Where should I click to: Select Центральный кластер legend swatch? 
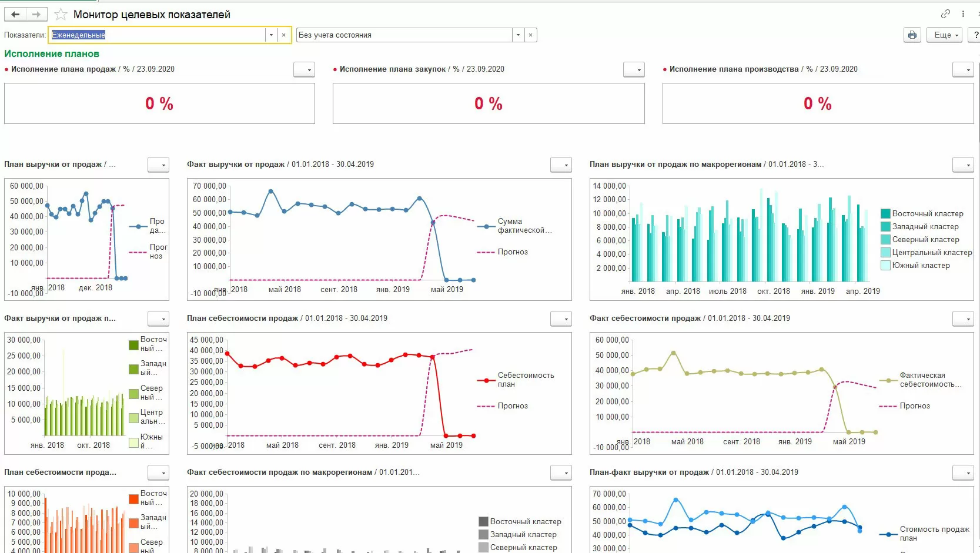[885, 252]
